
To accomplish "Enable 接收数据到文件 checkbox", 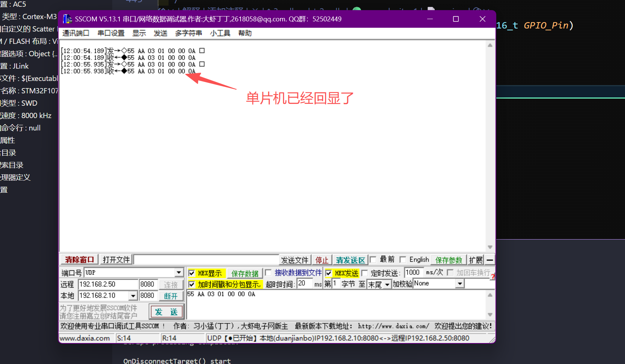I will (x=268, y=273).
